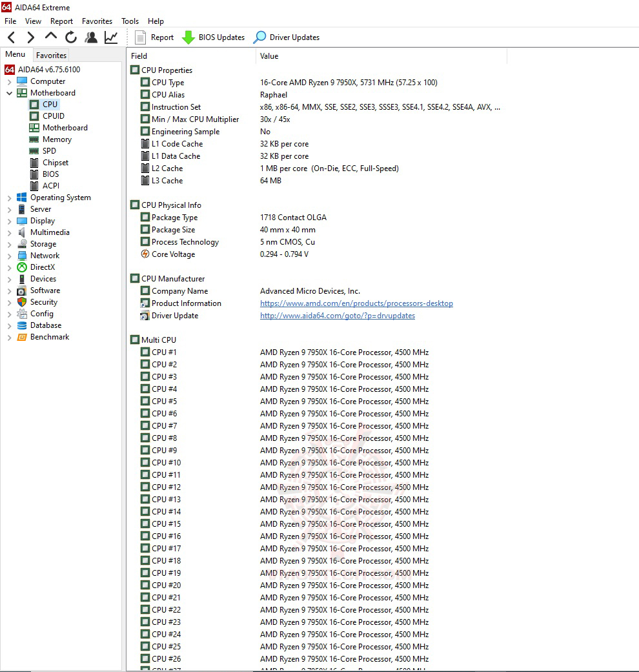Open the aida64.com driver update link

tap(338, 316)
